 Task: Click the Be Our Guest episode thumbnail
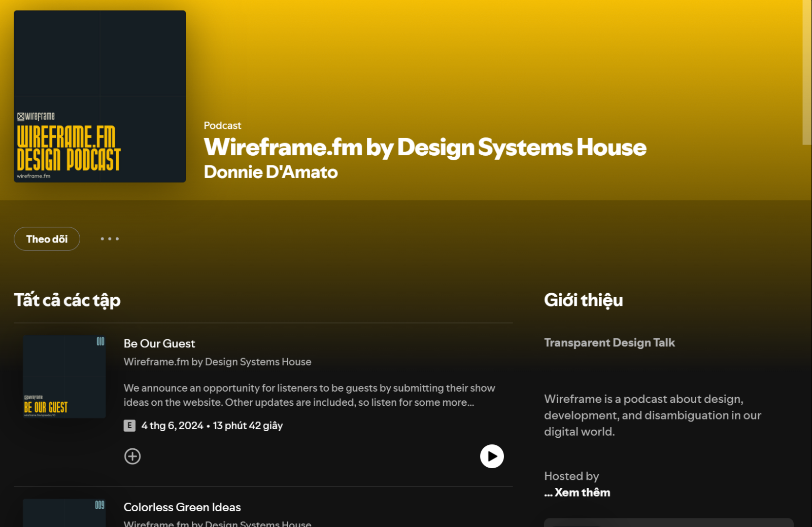64,377
